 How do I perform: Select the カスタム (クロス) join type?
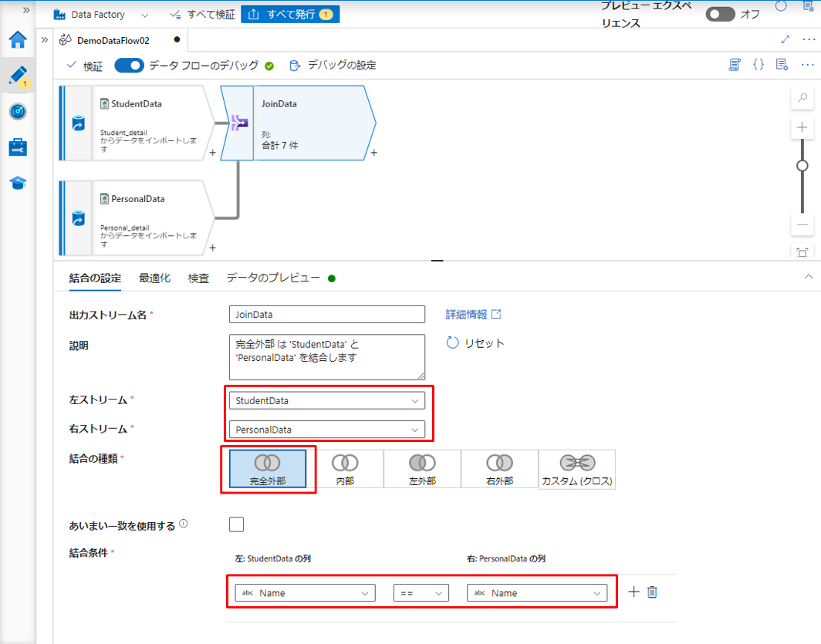[x=577, y=469]
